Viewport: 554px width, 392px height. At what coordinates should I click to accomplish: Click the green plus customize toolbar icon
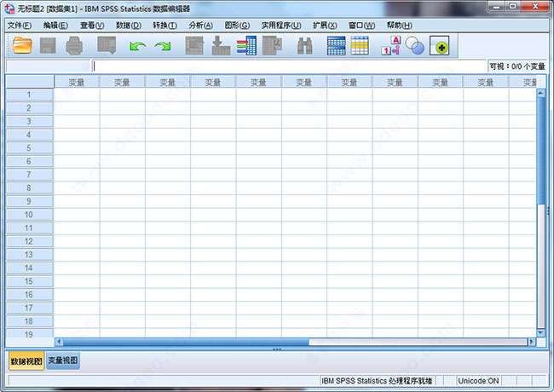pos(439,45)
